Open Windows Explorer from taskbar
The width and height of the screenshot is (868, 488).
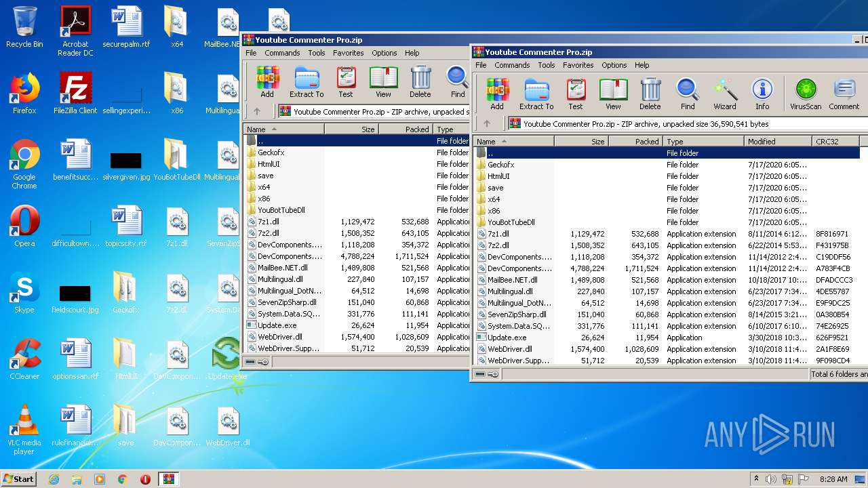click(77, 479)
